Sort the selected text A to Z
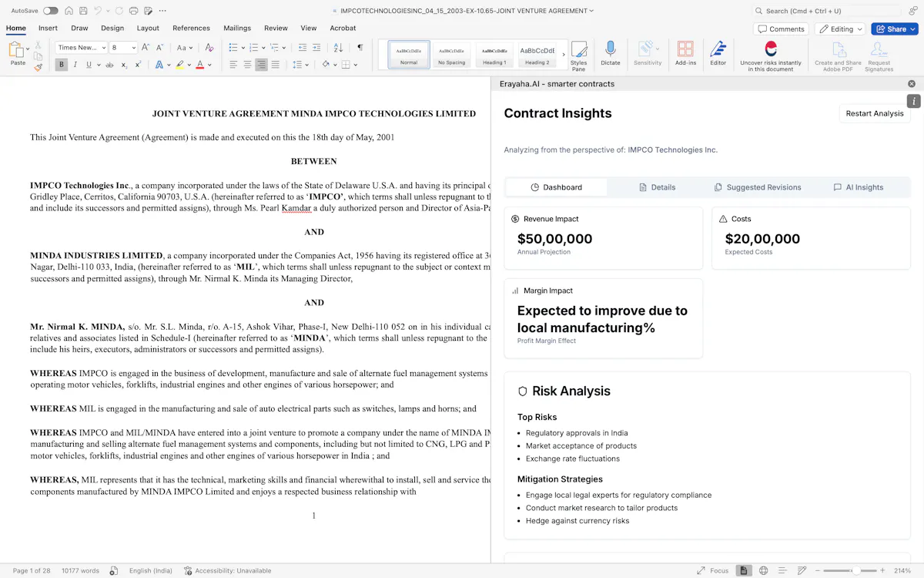This screenshot has width=924, height=578. [339, 48]
